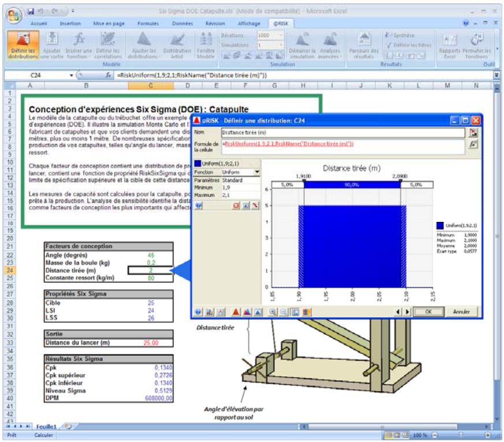Click the Maximum value 2,1 field

point(240,195)
